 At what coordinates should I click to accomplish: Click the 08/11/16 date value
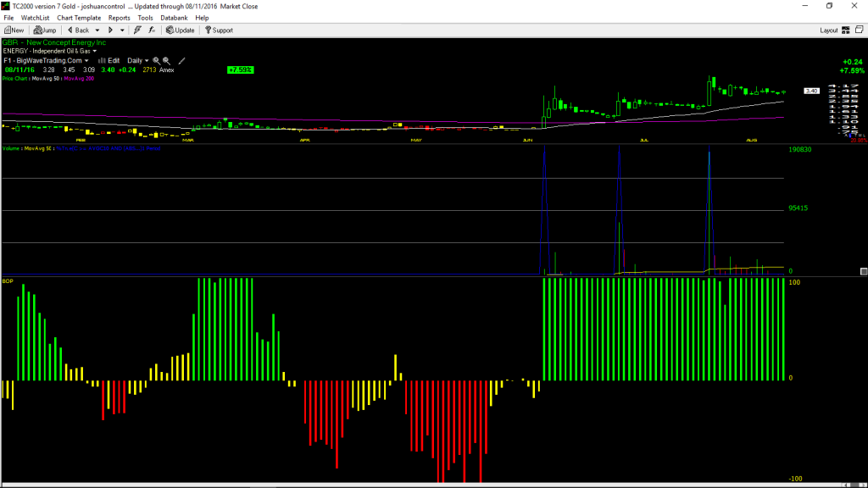click(x=20, y=70)
